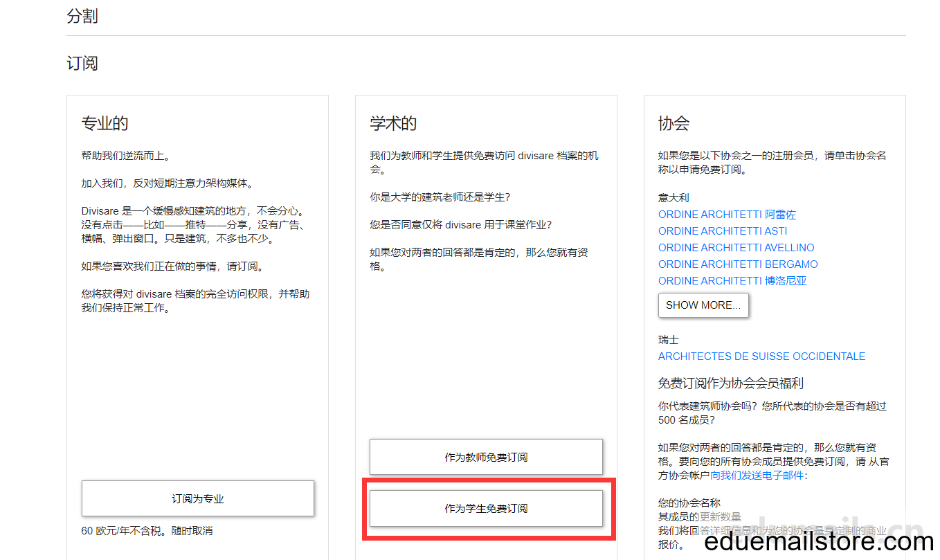Viewport: 940px width, 560px height.
Task: Open ORDINE ARCHITETTI BERGAMO link
Action: [738, 264]
